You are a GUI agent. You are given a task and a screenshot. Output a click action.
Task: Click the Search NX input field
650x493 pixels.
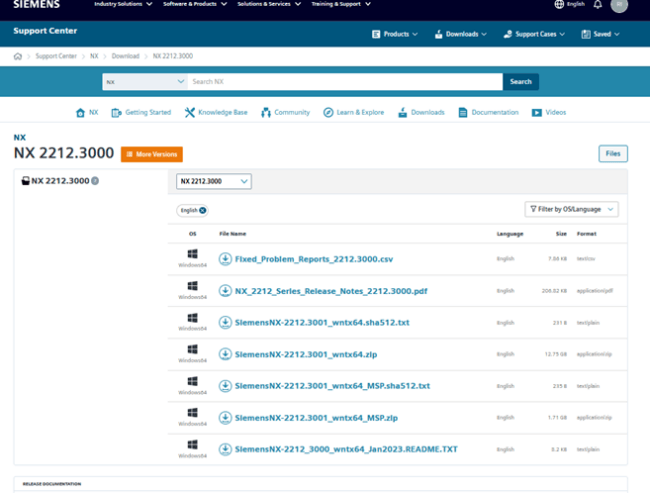[x=345, y=82]
